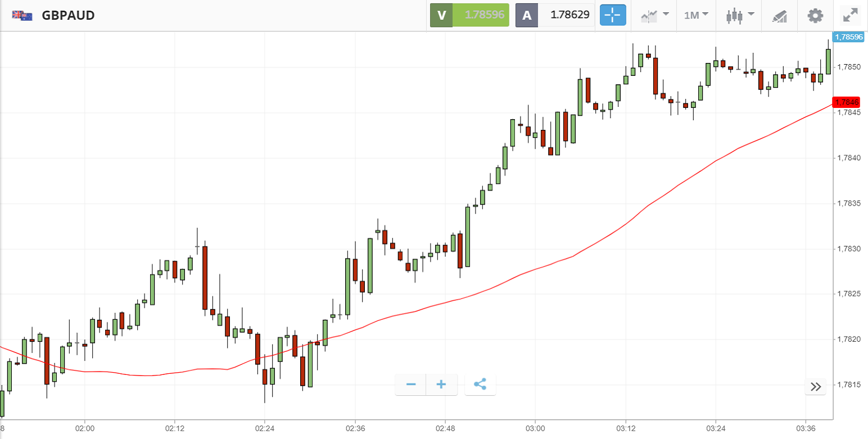Click the A buy price 1.78629 button
Image resolution: width=868 pixels, height=439 pixels.
point(555,15)
